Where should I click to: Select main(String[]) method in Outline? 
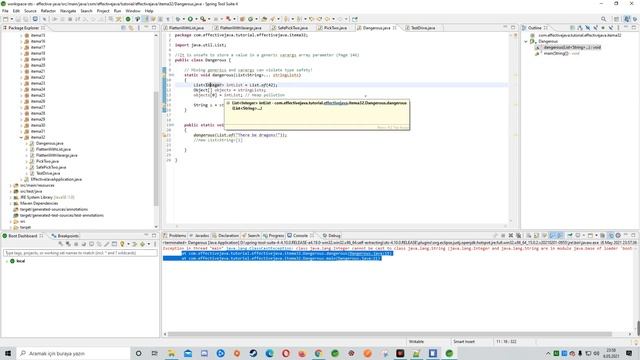pyautogui.click(x=561, y=53)
